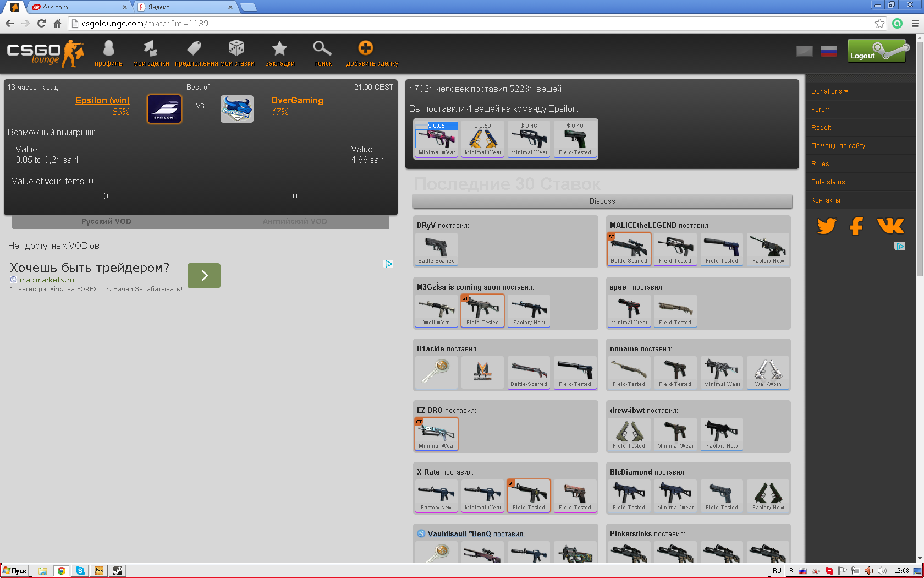The height and width of the screenshot is (578, 924).
Task: Open the Forum sidebar link
Action: (821, 110)
